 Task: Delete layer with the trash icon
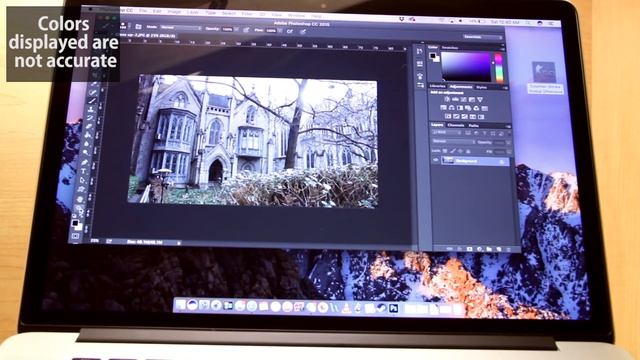[x=509, y=249]
